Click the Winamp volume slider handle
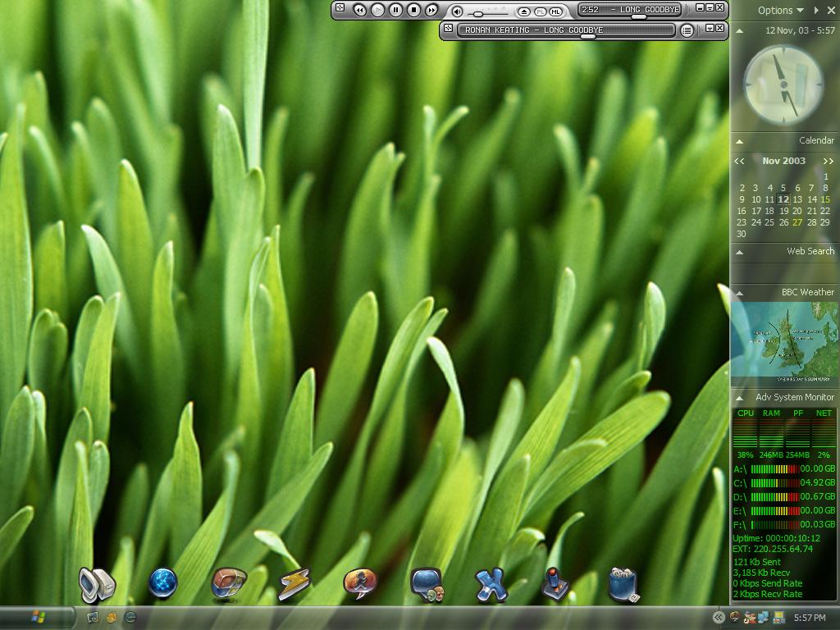This screenshot has height=630, width=840. [x=478, y=14]
